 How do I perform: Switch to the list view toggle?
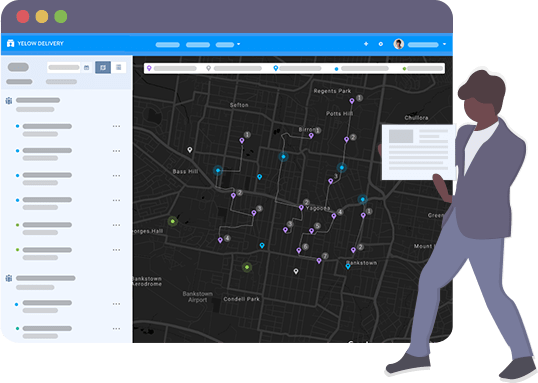[118, 67]
